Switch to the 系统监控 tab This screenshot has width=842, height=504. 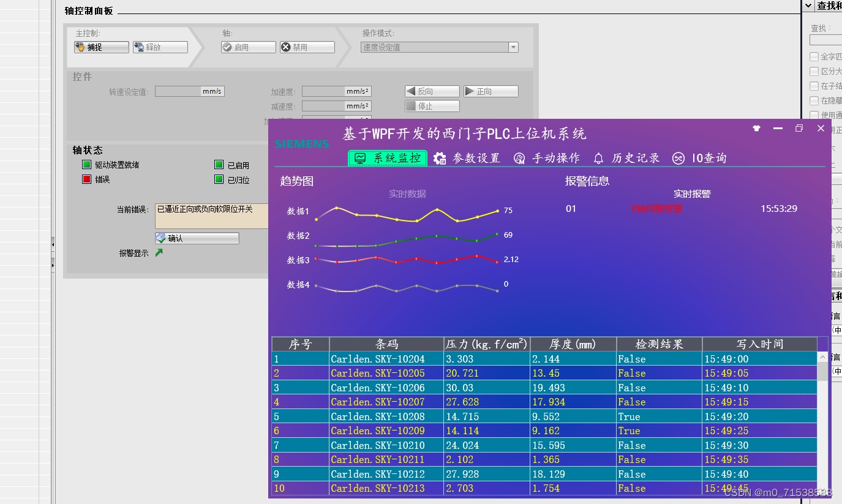387,158
